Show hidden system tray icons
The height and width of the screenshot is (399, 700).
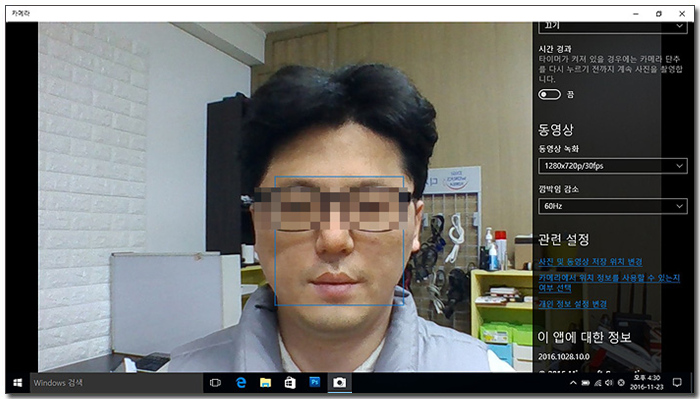pos(573,383)
